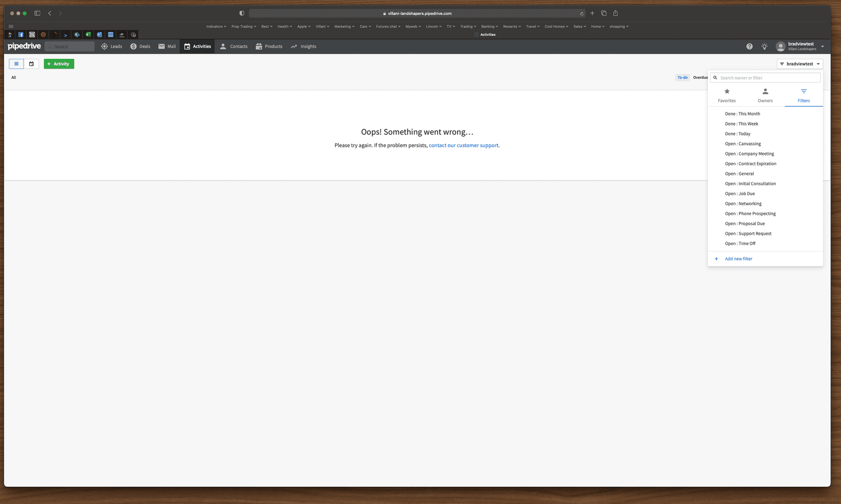Select the All activity types filter

pyautogui.click(x=14, y=77)
